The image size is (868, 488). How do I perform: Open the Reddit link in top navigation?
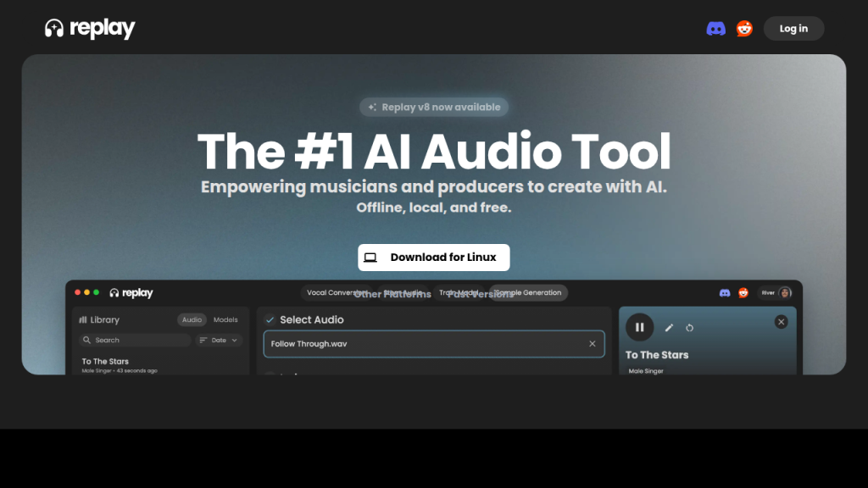[744, 29]
